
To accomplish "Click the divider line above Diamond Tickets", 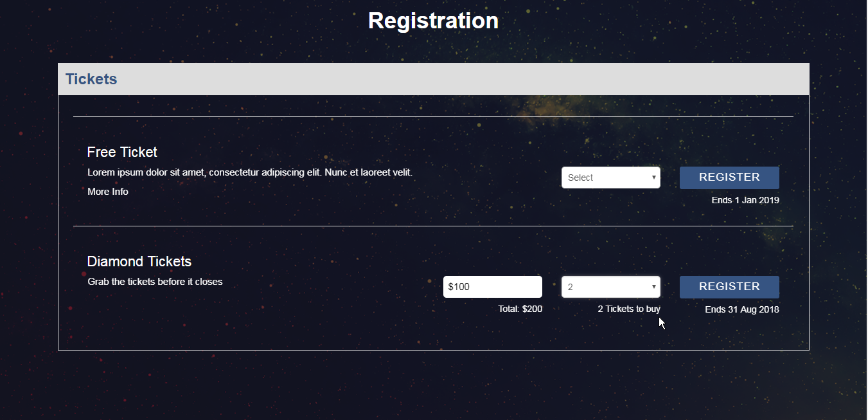I will [433, 226].
